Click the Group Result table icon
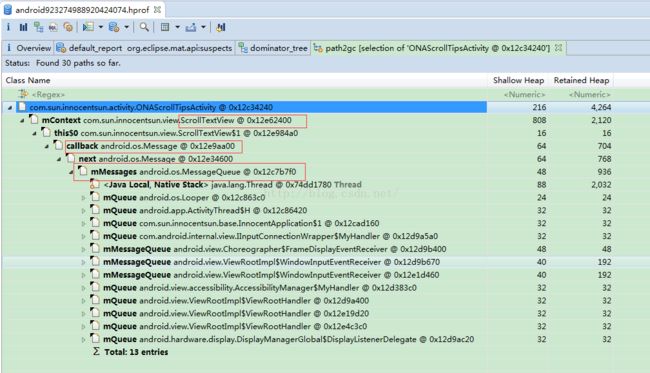The width and height of the screenshot is (650, 373). click(x=165, y=27)
